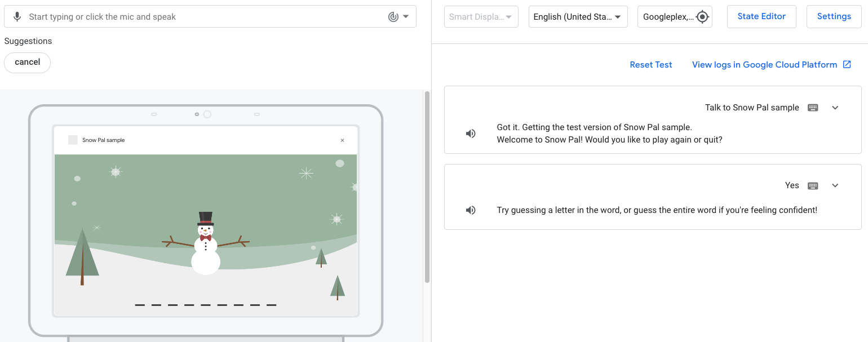Click keyboard icon beside Talk to Snow Pal sample
The width and height of the screenshot is (868, 342).
813,108
